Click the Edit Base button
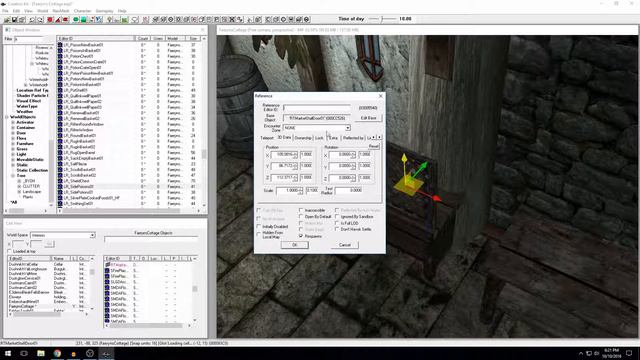This screenshot has width=640, height=360. click(368, 118)
